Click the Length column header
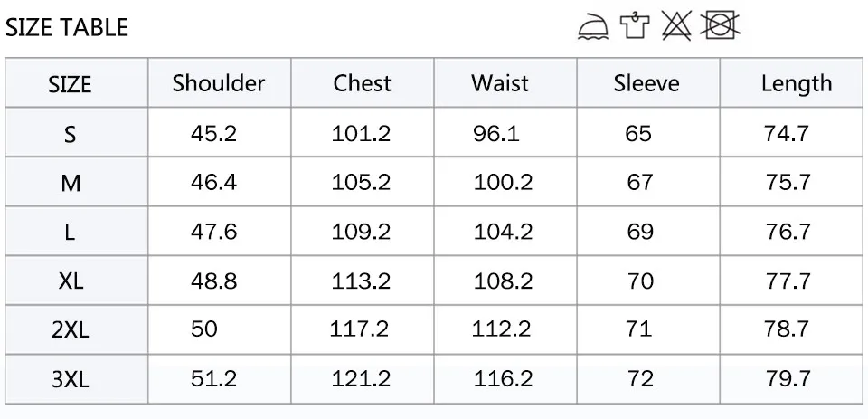The height and width of the screenshot is (419, 868). [796, 84]
